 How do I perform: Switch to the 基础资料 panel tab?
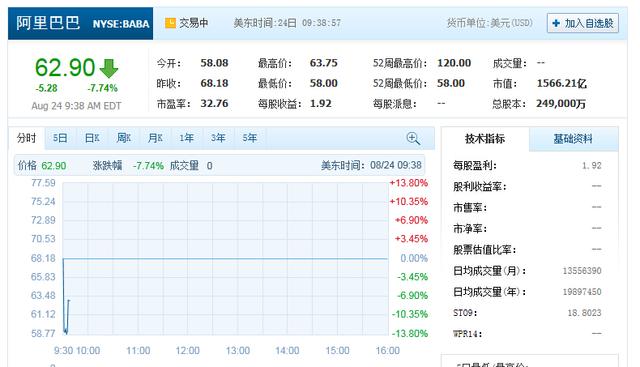pos(573,139)
